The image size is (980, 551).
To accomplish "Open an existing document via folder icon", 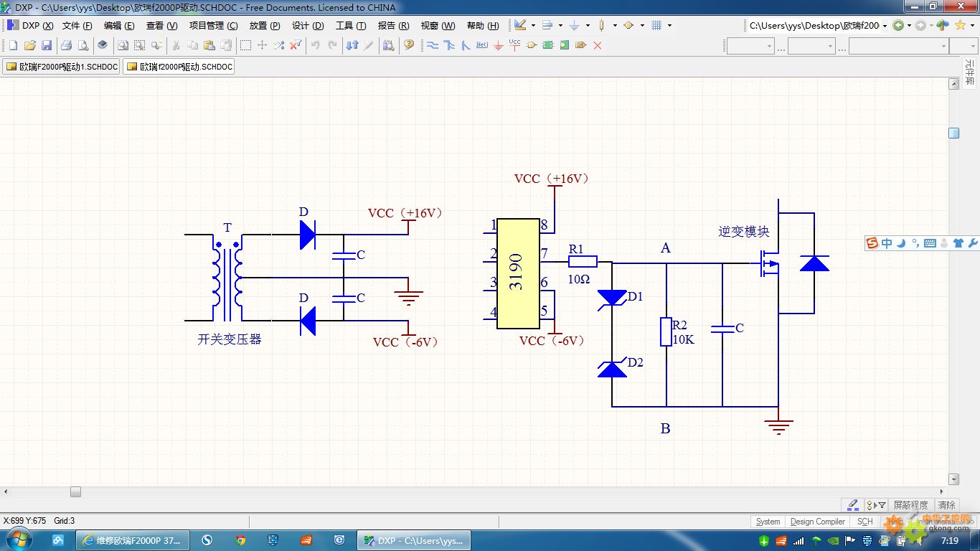I will coord(30,45).
